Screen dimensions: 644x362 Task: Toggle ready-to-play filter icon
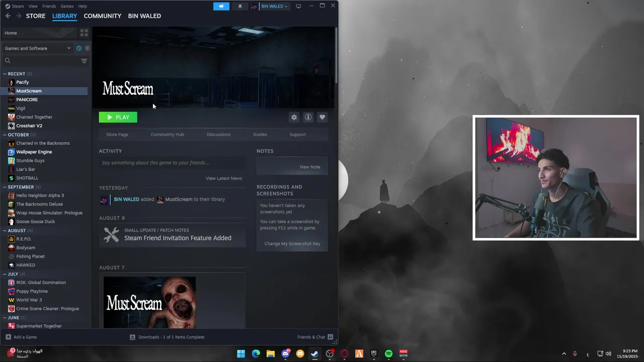[88, 48]
